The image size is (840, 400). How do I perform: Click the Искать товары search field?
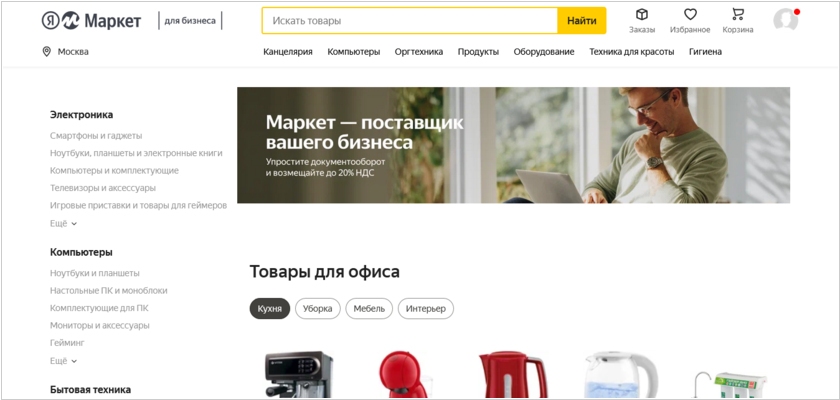coord(410,21)
